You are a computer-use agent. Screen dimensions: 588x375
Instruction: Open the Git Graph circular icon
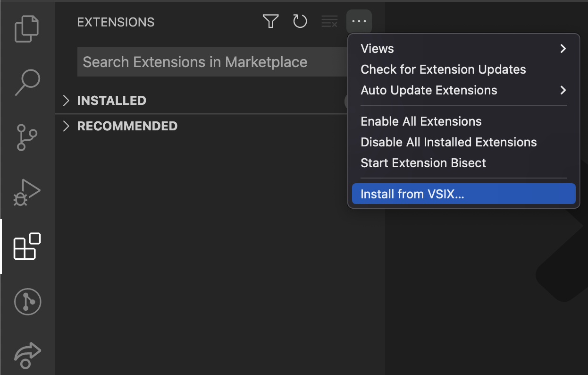pyautogui.click(x=27, y=302)
